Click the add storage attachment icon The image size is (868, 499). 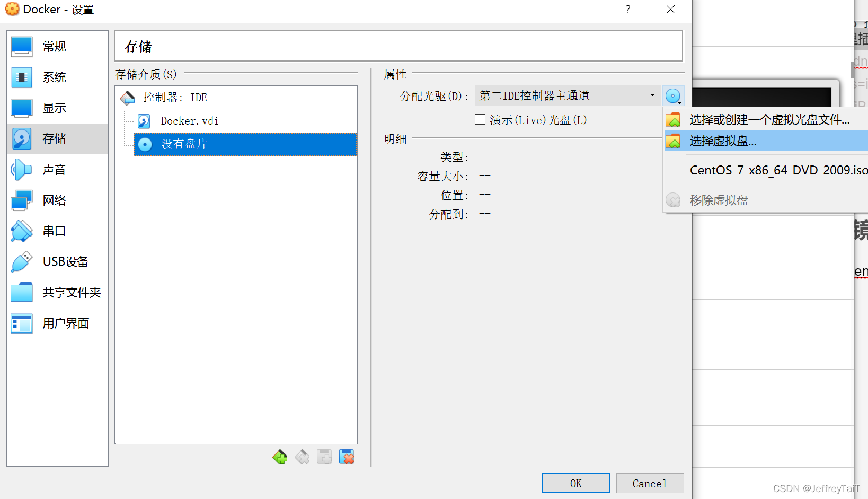pyautogui.click(x=324, y=457)
